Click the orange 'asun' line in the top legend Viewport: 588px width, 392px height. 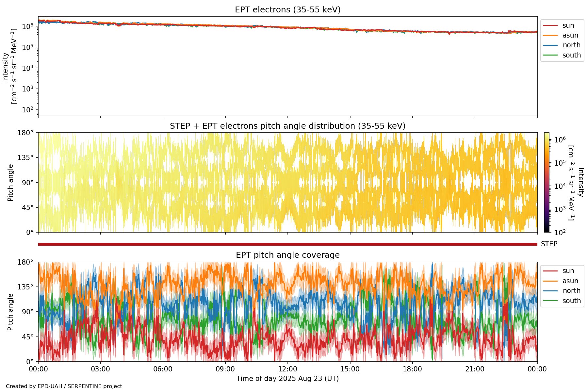550,35
